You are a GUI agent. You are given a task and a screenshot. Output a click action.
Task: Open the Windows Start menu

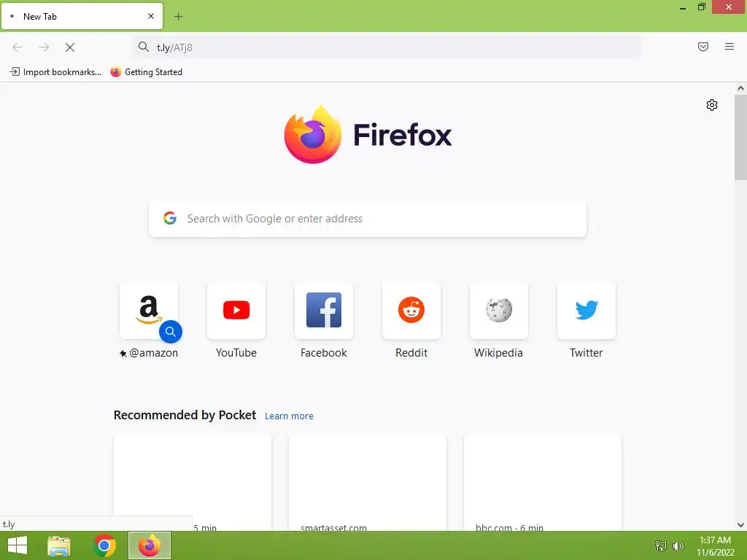tap(18, 545)
